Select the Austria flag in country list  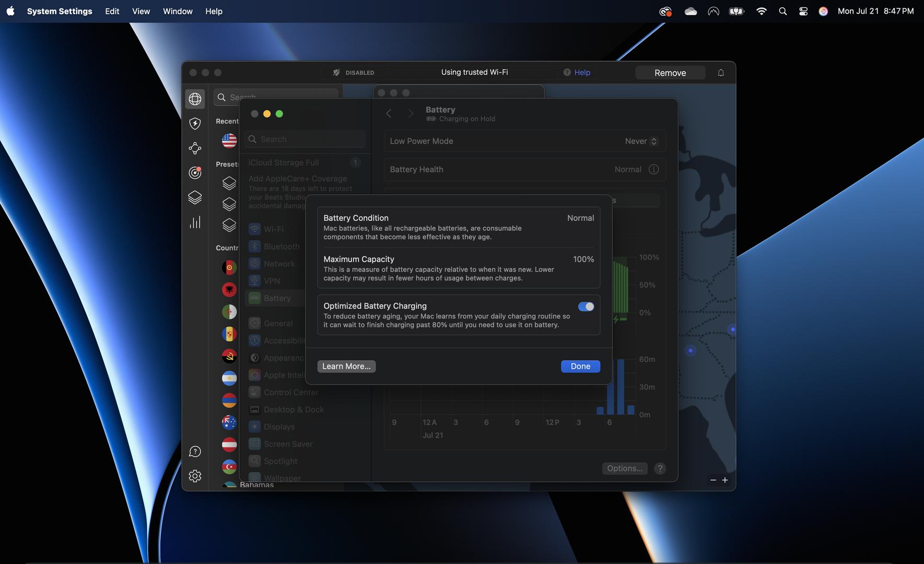(229, 444)
